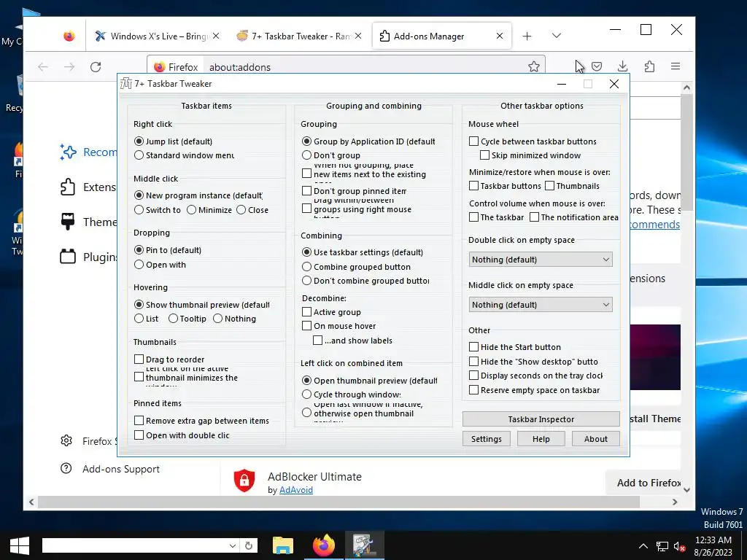Click refresh icon beside taskbar address box
The width and height of the screenshot is (747, 560).
click(248, 545)
